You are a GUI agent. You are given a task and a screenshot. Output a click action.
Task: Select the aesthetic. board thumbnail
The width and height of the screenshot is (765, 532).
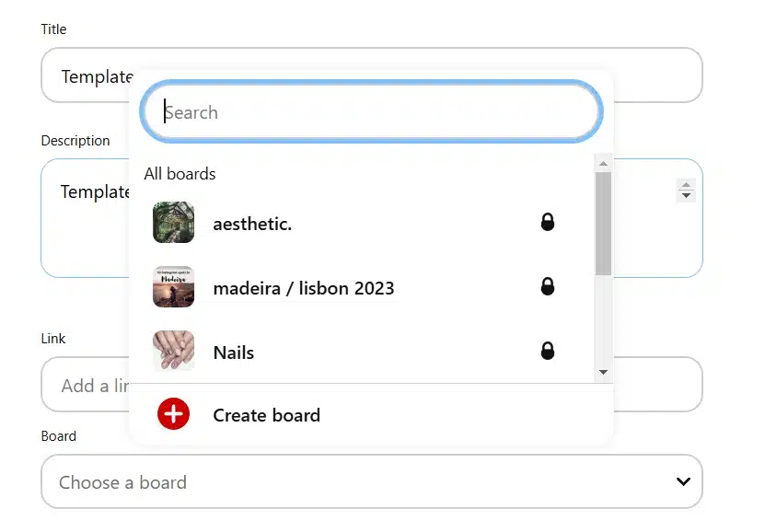point(173,223)
